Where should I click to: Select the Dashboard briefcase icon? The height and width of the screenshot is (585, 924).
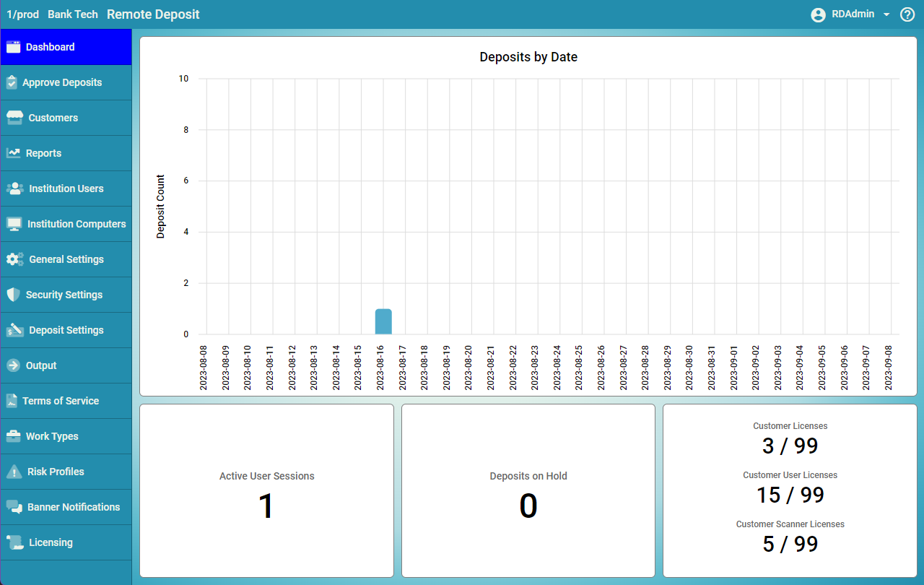click(15, 46)
